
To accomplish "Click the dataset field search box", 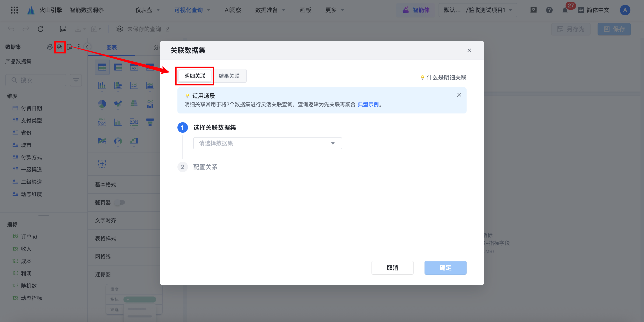I will click(x=36, y=80).
